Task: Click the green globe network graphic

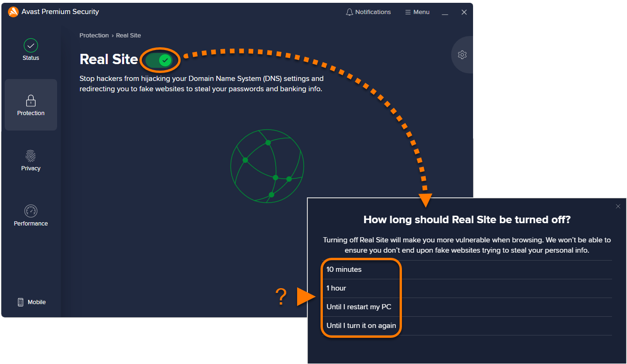Action: click(267, 166)
